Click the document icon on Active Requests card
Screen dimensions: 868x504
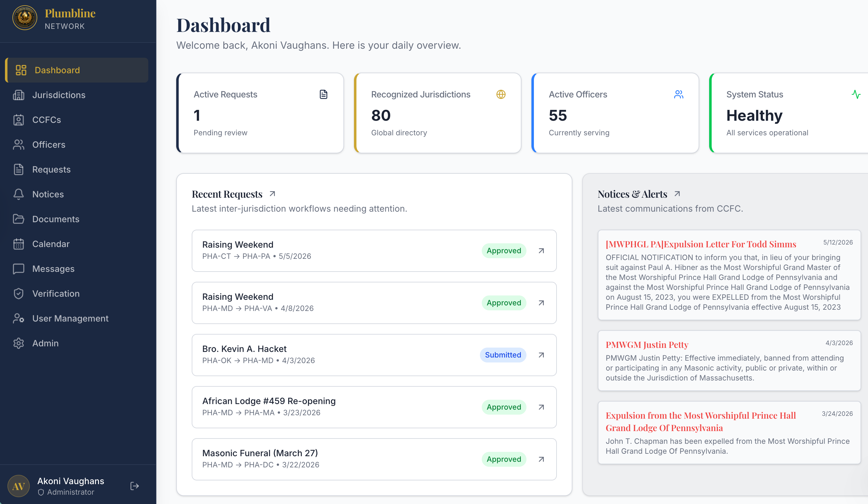324,94
